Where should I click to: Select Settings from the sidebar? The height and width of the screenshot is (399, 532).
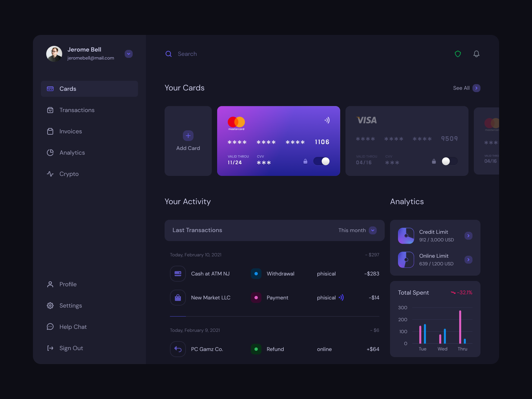[70, 305]
